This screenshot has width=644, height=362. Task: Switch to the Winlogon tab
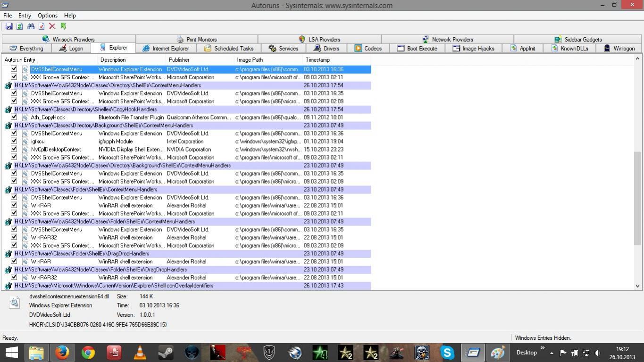click(619, 49)
